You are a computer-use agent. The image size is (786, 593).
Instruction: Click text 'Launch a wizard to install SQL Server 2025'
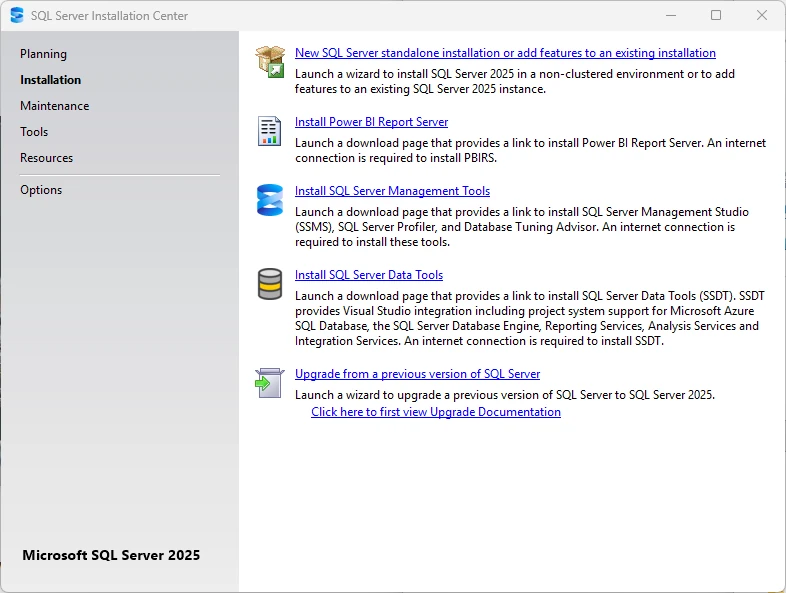tap(405, 74)
